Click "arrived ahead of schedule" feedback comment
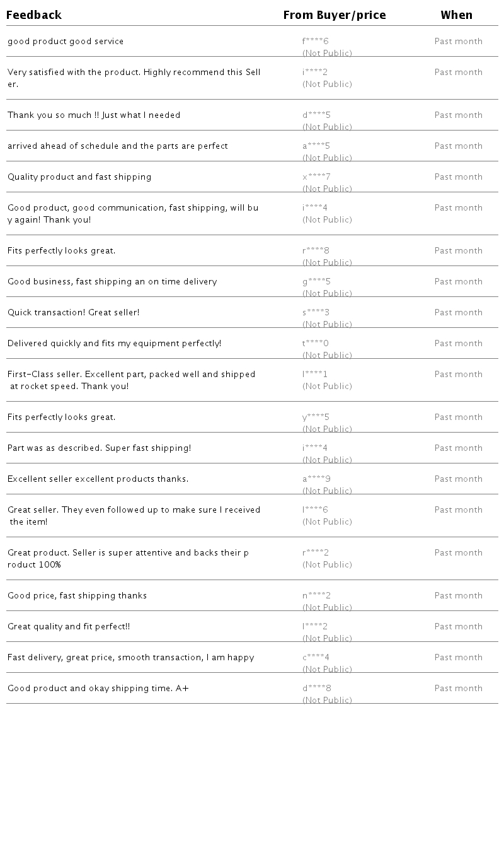This screenshot has width=504, height=845. click(x=118, y=146)
